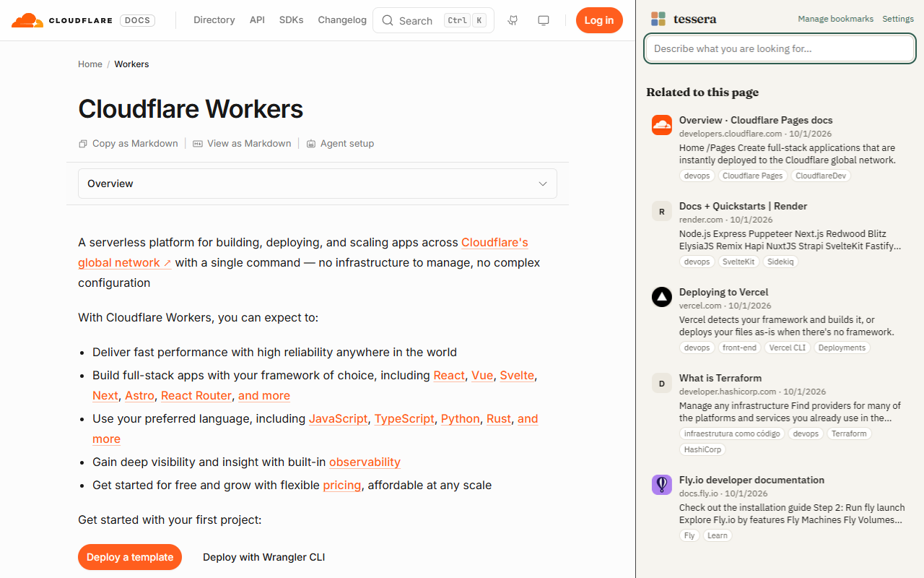Click the Fly.io balloon favicon

662,485
